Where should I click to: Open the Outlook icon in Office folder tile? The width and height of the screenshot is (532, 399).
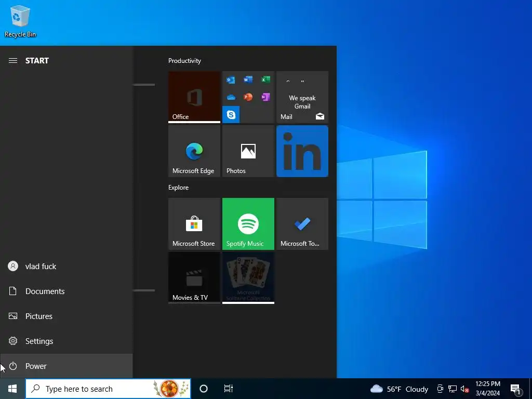[231, 80]
